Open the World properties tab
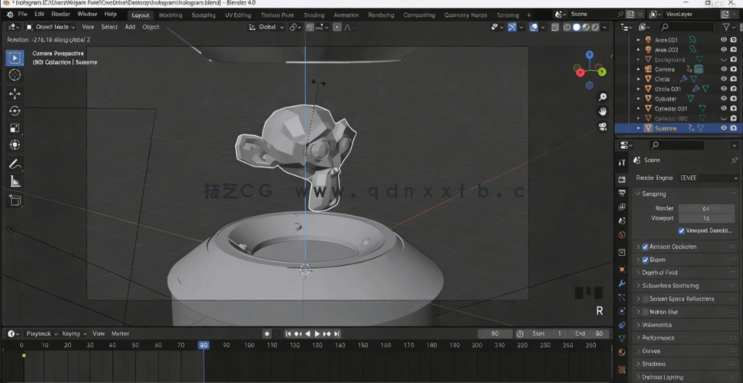Image resolution: width=743 pixels, height=383 pixels. tap(622, 235)
